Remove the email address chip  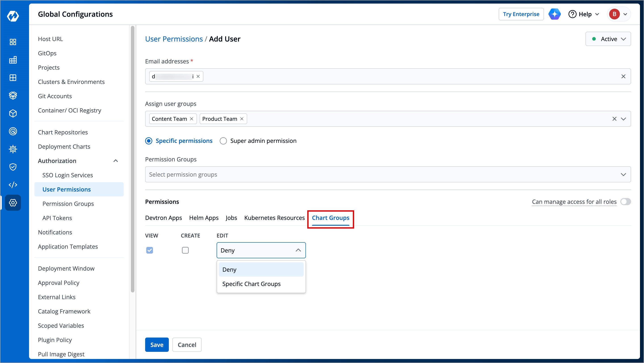[198, 77]
